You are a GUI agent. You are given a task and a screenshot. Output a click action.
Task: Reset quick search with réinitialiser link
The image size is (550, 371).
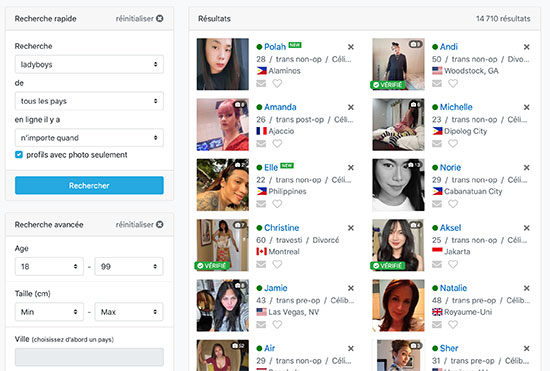pos(139,19)
